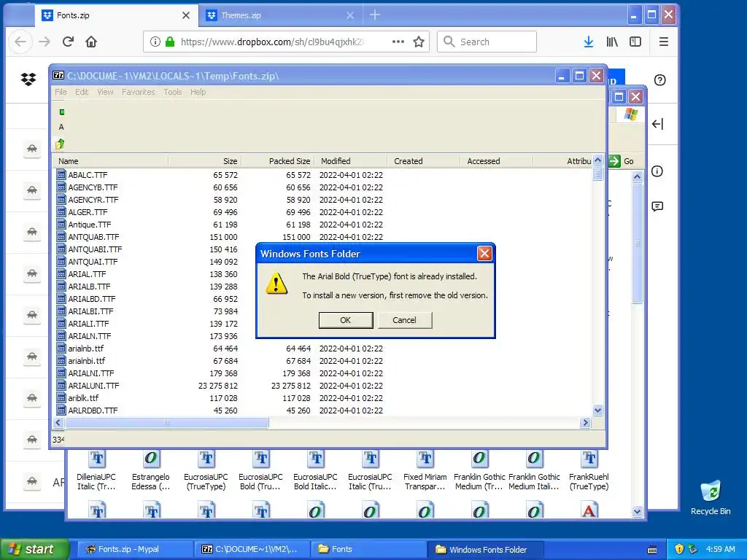Select ariblk.ttf file icon

pos(61,397)
